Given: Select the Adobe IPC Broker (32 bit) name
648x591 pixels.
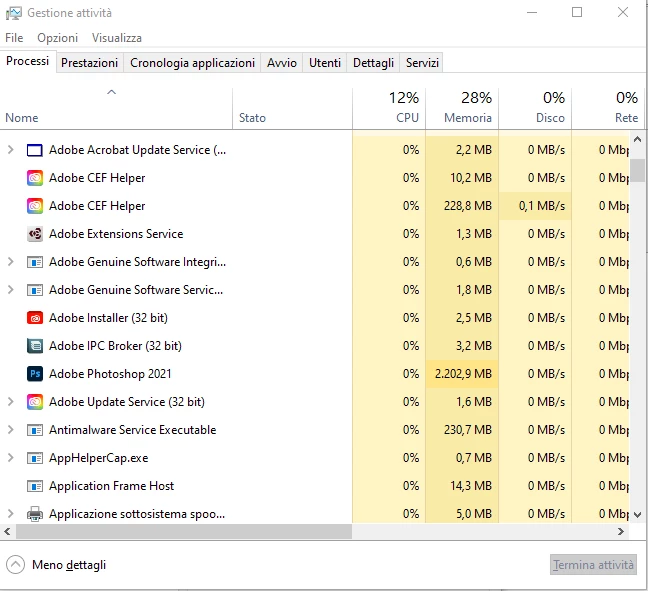Looking at the screenshot, I should [x=115, y=346].
